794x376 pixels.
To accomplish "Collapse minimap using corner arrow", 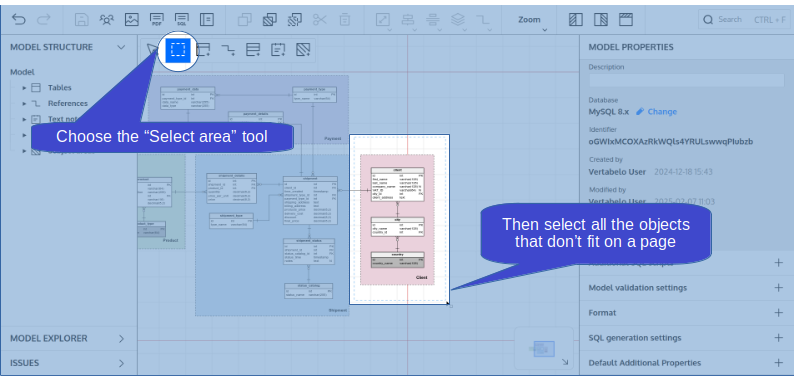I will pyautogui.click(x=565, y=362).
